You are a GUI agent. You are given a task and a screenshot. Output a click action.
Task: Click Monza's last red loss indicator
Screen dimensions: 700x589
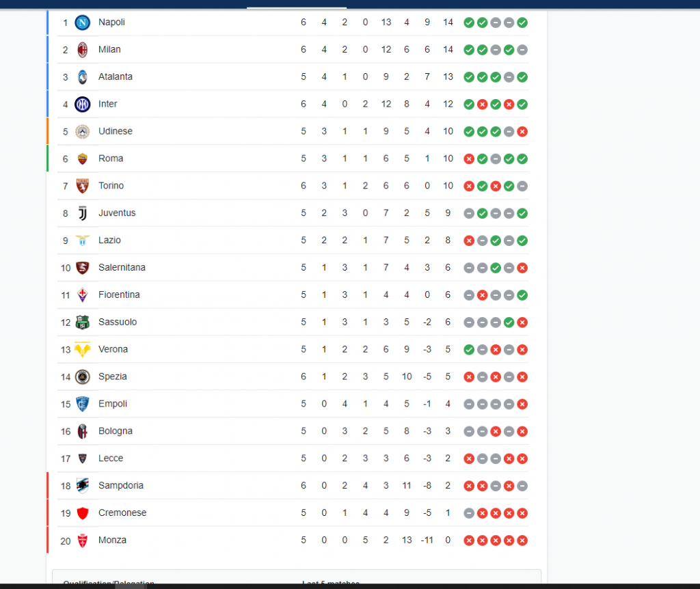pos(522,540)
